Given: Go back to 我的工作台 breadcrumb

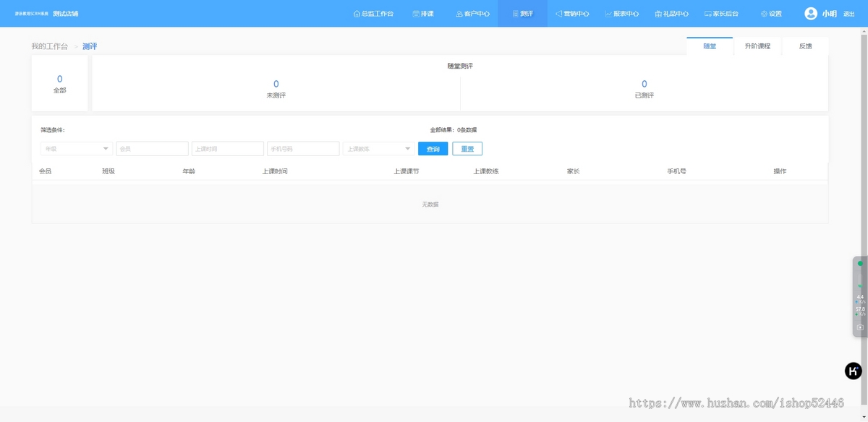Looking at the screenshot, I should tap(49, 46).
